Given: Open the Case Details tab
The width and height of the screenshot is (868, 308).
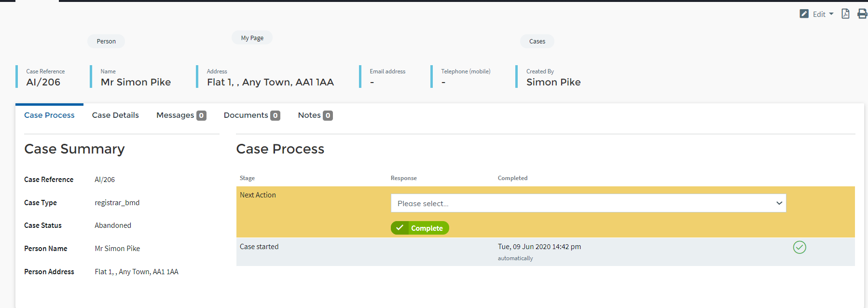Looking at the screenshot, I should coord(115,115).
